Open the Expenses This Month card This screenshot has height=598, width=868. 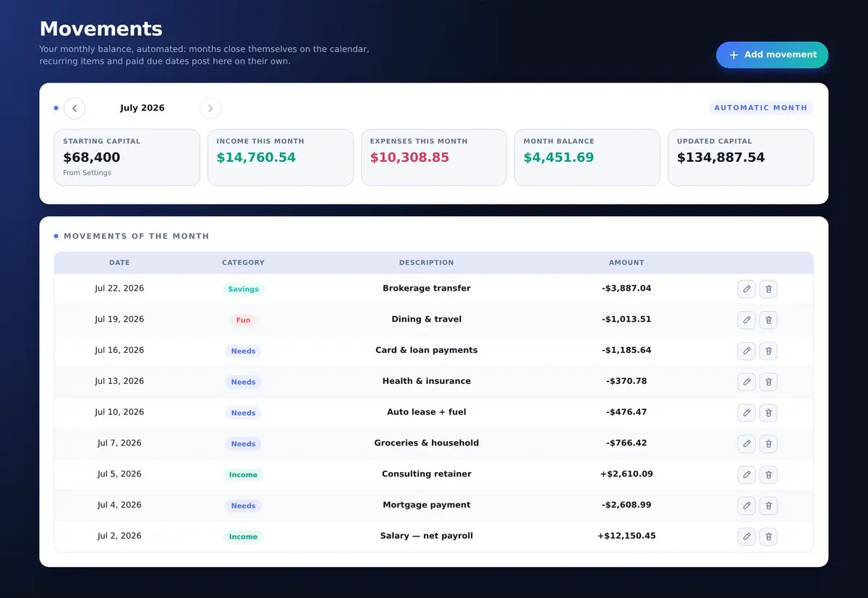[x=434, y=158]
